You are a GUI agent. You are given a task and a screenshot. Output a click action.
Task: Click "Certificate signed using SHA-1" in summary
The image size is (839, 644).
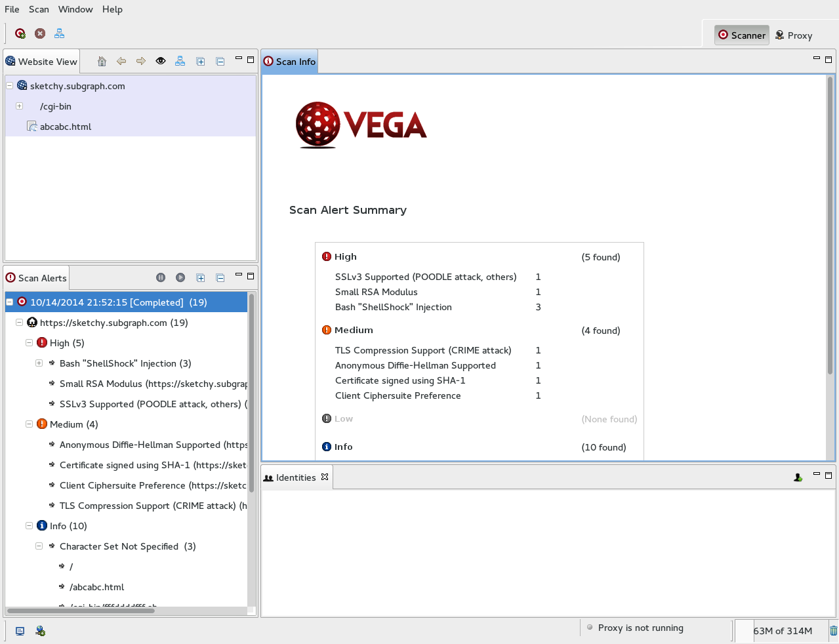pyautogui.click(x=400, y=380)
